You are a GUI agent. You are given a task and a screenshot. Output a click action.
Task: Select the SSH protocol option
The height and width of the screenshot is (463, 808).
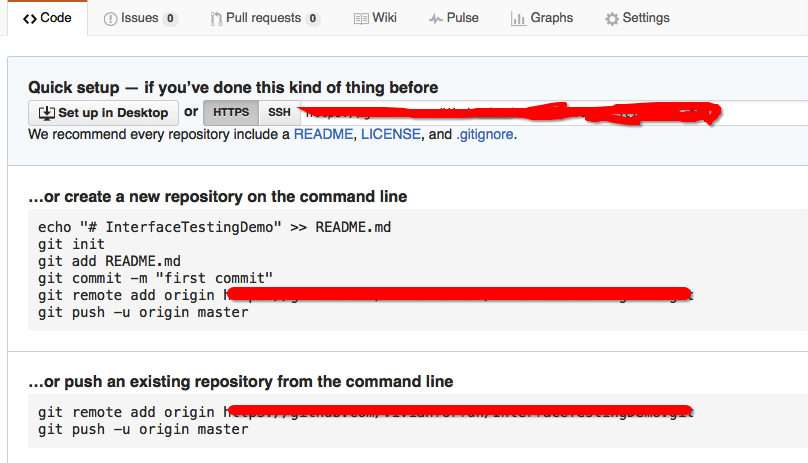tap(279, 112)
